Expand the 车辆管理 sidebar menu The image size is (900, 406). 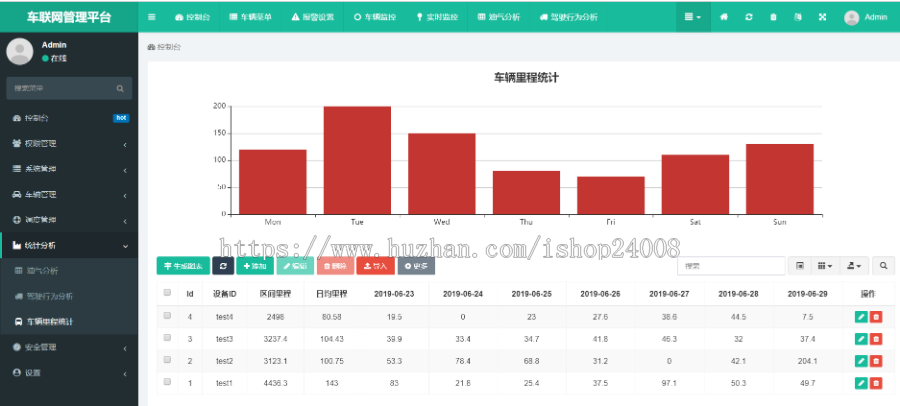(x=69, y=195)
